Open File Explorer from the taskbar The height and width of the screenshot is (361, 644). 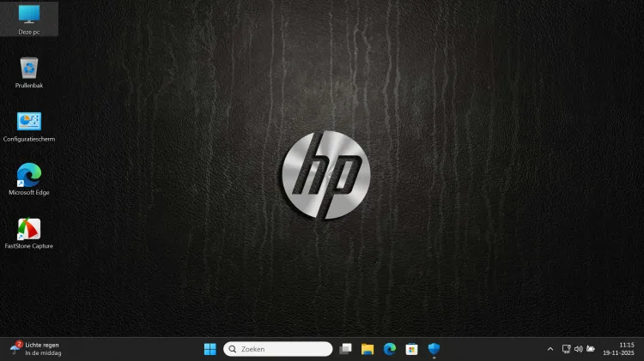(368, 349)
